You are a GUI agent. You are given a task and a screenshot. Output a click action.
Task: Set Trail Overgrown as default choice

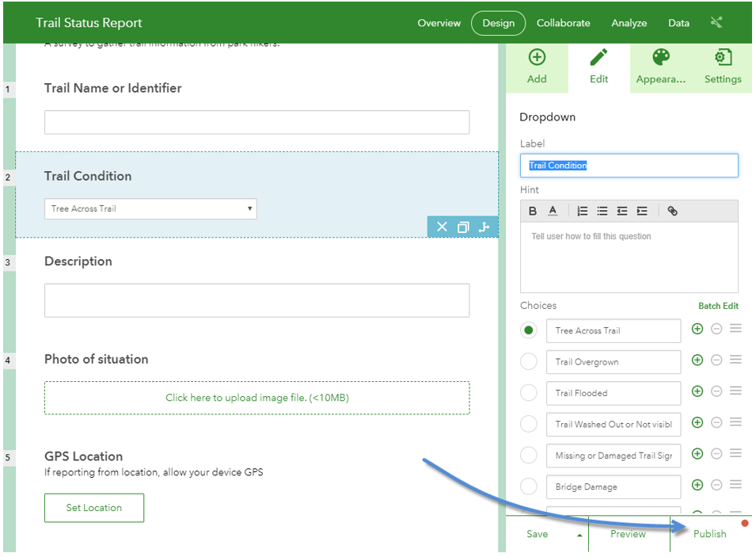coord(529,361)
